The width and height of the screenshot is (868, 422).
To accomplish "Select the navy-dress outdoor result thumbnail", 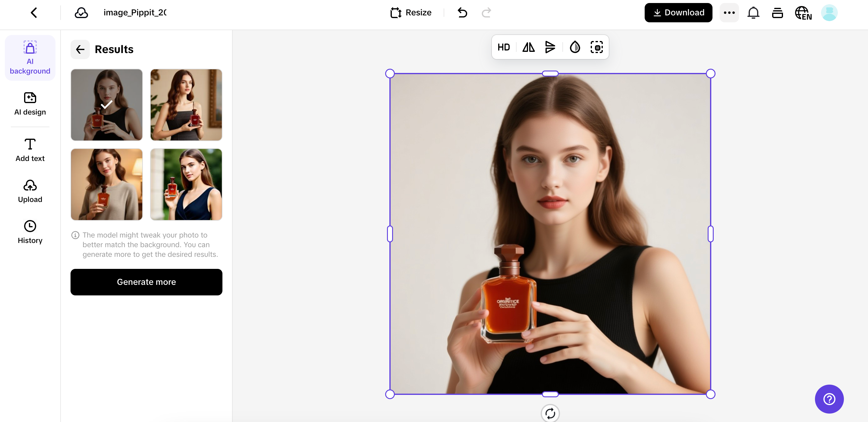I will (186, 184).
